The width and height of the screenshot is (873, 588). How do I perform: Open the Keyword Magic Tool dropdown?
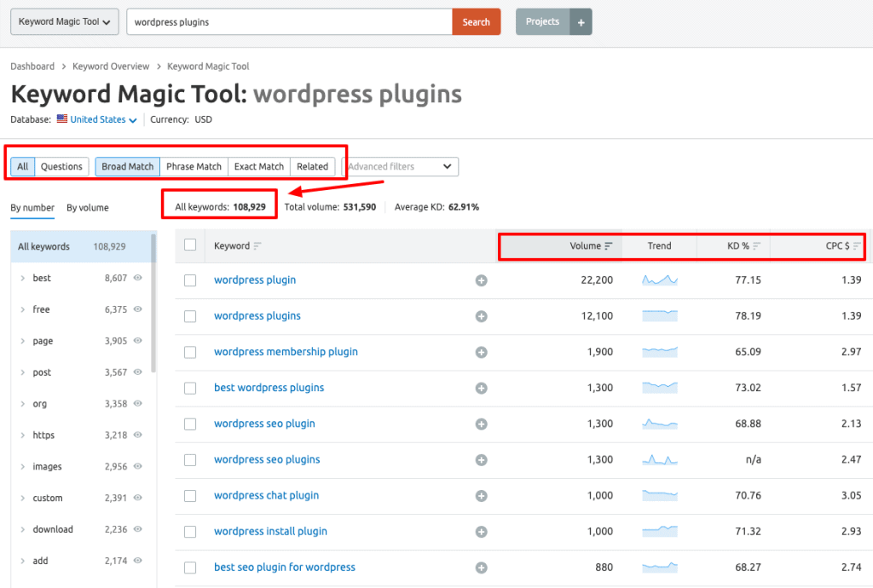coord(65,21)
